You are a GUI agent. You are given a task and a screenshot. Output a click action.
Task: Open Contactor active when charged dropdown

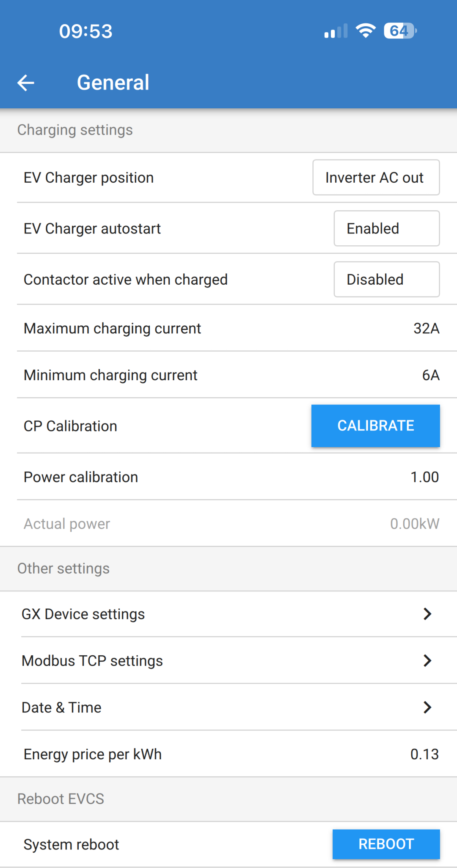[386, 280]
